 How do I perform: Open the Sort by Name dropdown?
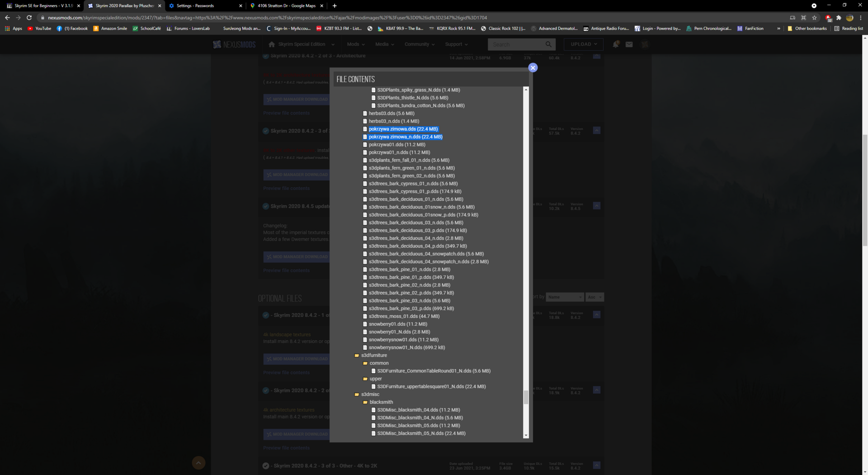(x=565, y=297)
